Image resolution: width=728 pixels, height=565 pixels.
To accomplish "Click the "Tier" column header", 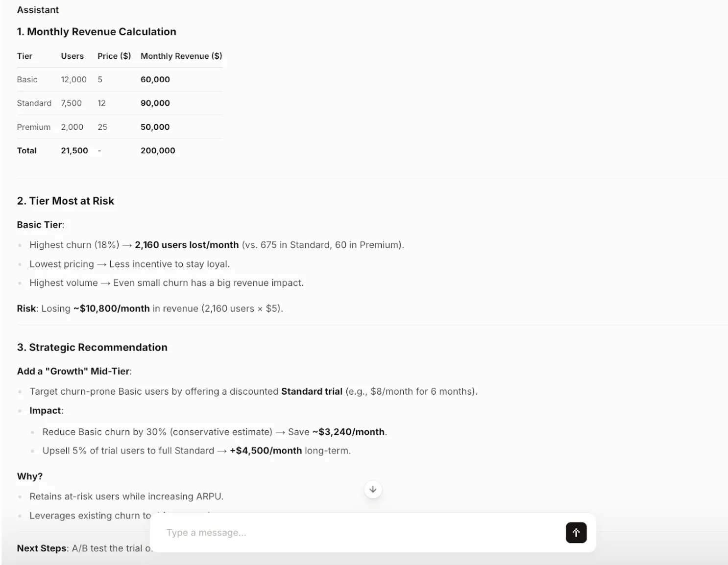I will tap(24, 56).
